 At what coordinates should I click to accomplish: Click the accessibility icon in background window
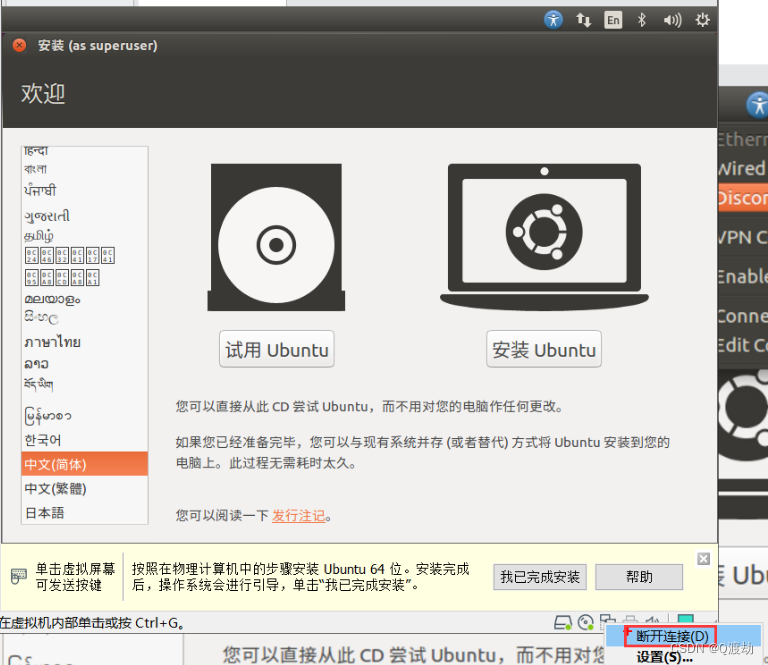coord(757,105)
